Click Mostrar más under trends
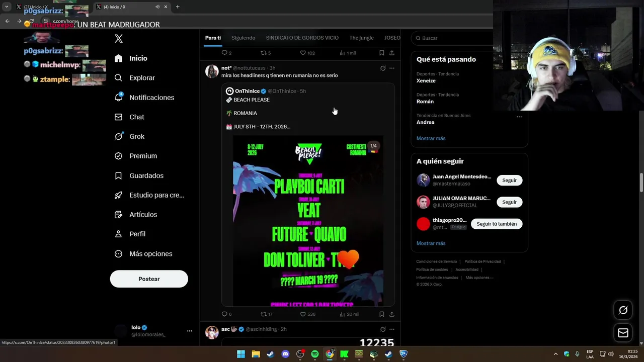The width and height of the screenshot is (644, 362). [x=431, y=138]
